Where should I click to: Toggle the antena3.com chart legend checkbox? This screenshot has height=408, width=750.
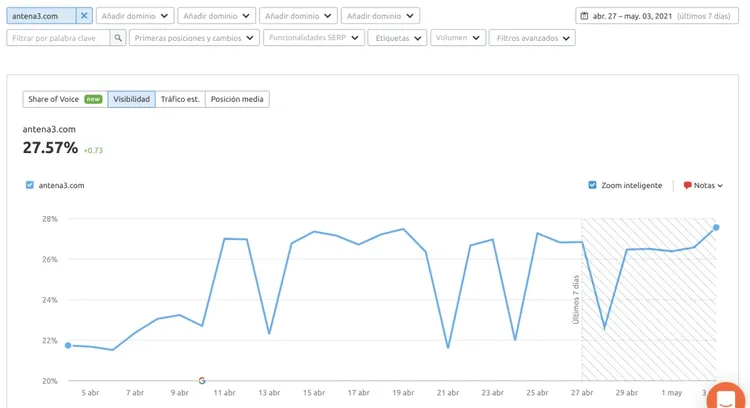[30, 185]
